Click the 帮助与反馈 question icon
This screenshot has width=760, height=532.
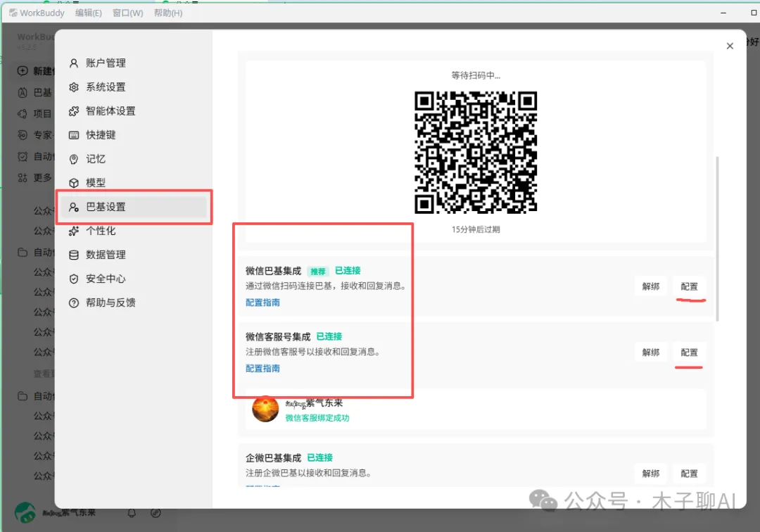coord(74,303)
